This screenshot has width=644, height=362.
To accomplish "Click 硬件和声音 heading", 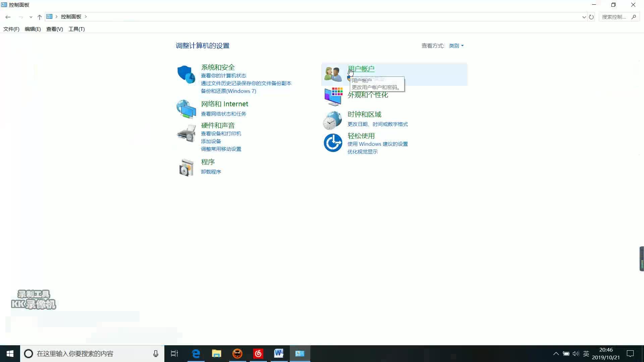I will tap(218, 125).
